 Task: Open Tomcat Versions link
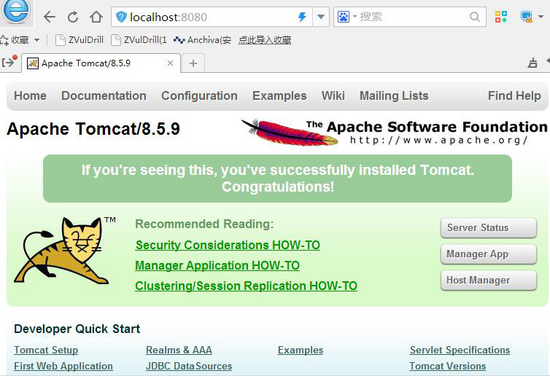(448, 366)
